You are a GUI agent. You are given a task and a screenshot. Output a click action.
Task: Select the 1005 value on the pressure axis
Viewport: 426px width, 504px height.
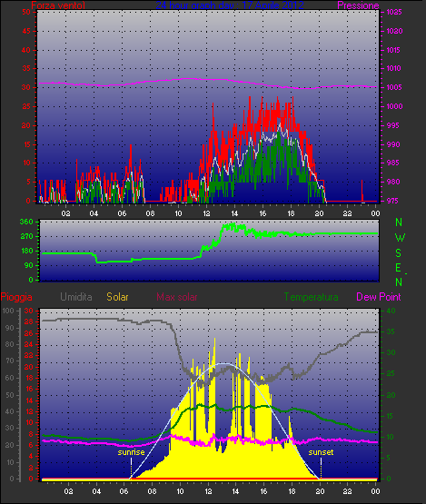394,87
